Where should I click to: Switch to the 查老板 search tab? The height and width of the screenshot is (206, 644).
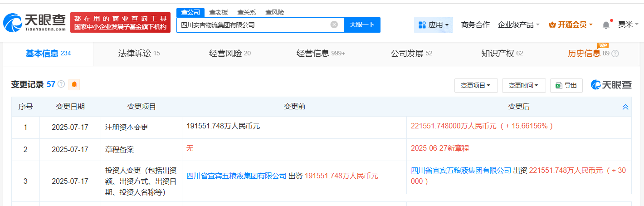click(x=219, y=12)
